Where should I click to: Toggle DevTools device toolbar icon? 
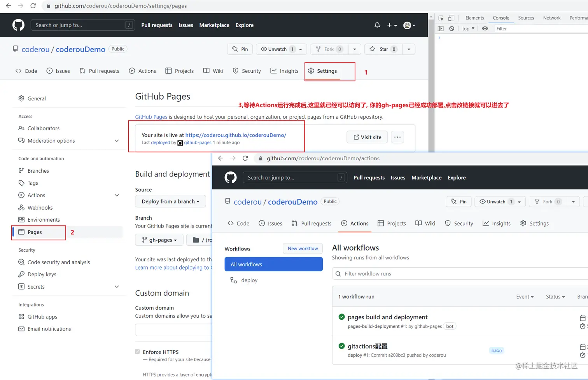[451, 18]
